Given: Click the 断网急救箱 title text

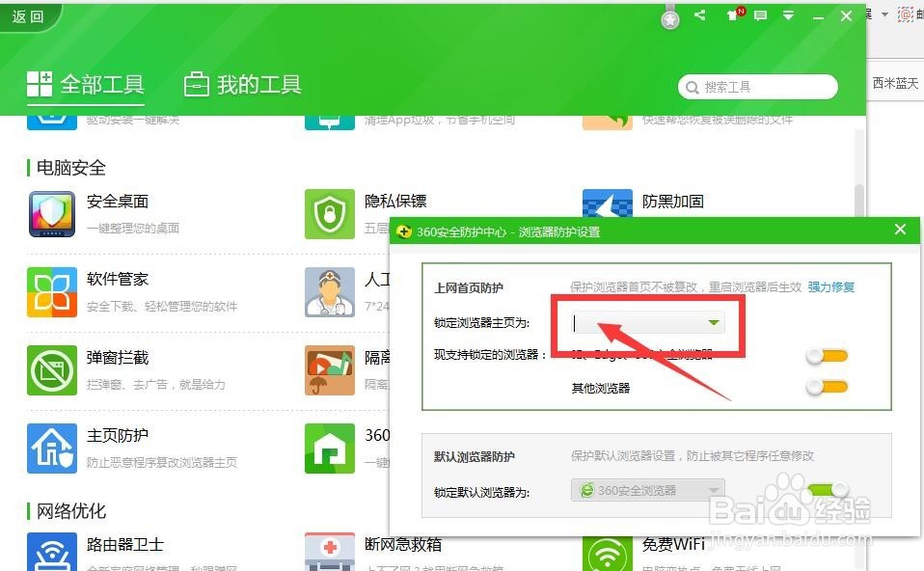Looking at the screenshot, I should tap(403, 545).
